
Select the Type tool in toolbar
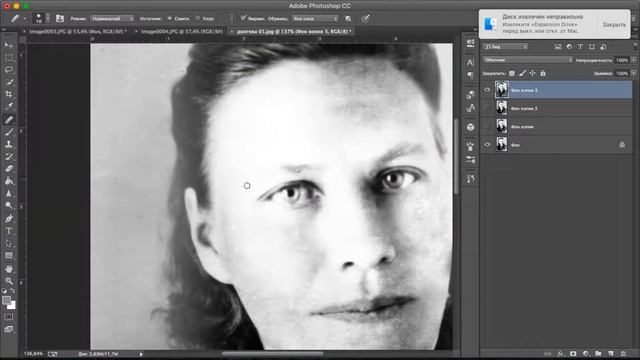coord(9,231)
